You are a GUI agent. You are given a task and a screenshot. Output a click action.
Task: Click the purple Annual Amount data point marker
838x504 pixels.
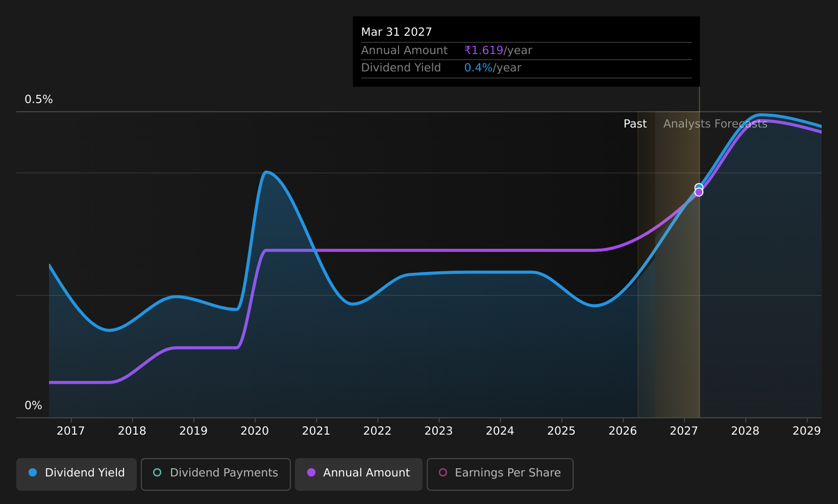point(699,192)
